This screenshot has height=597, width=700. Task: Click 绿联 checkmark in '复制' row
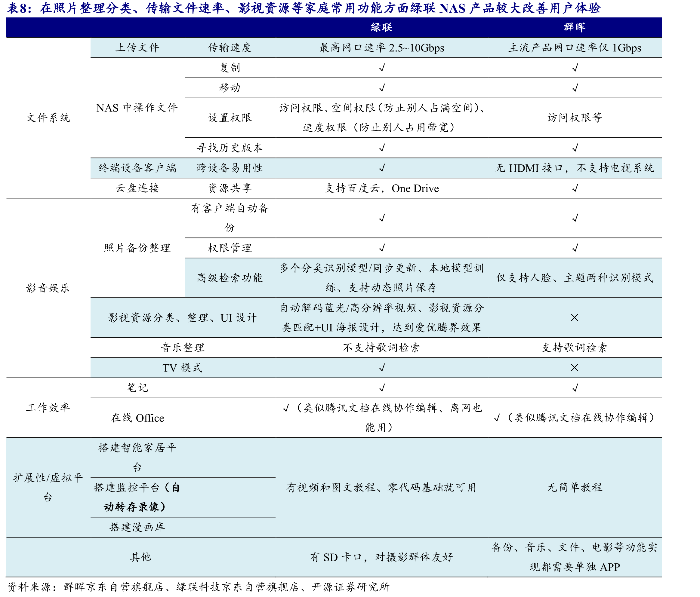(382, 68)
